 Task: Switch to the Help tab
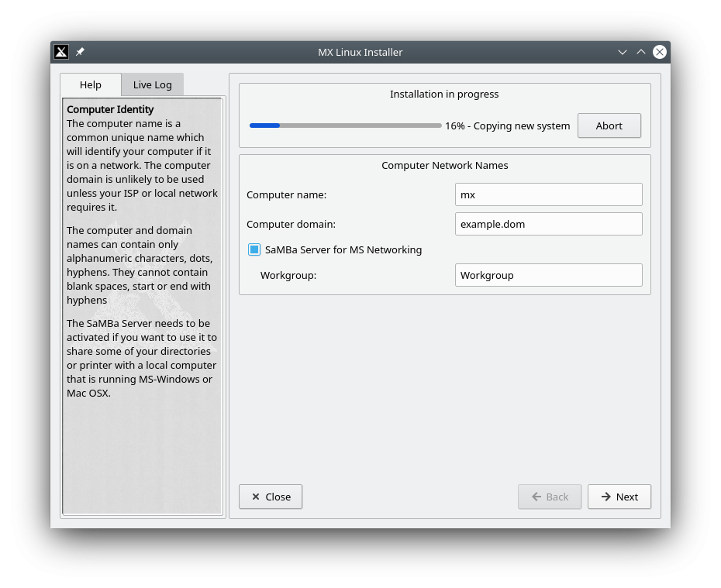coord(91,85)
